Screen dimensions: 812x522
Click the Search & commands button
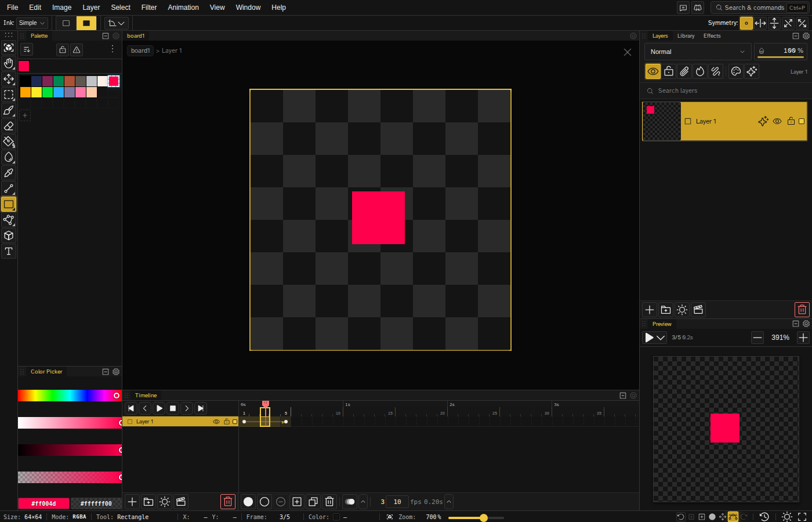[x=760, y=8]
